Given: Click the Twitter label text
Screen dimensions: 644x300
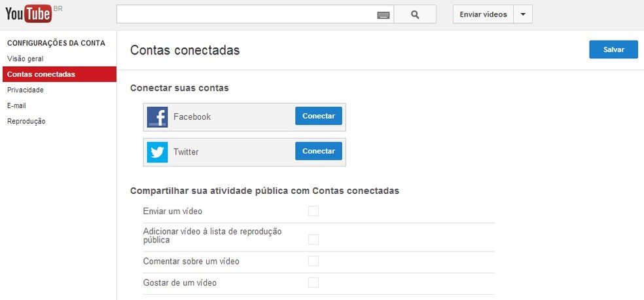Looking at the screenshot, I should point(186,152).
